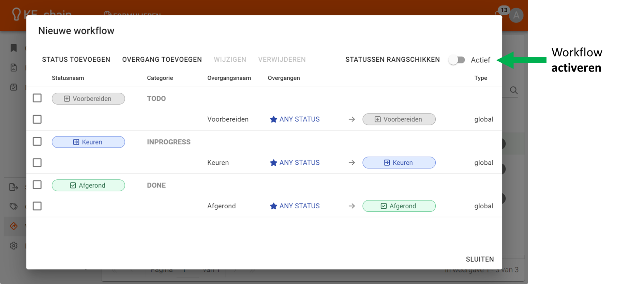Select the Keuren status row checkbox
This screenshot has height=284, width=644.
click(37, 141)
